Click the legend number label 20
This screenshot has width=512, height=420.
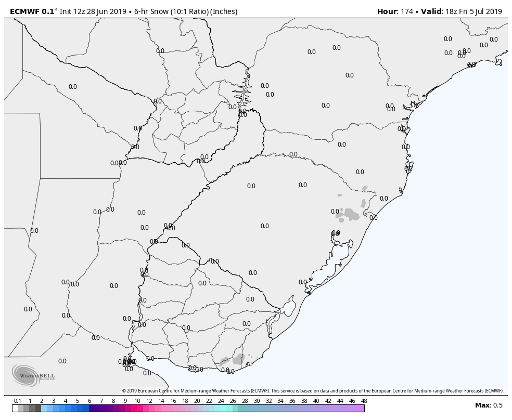(197, 401)
